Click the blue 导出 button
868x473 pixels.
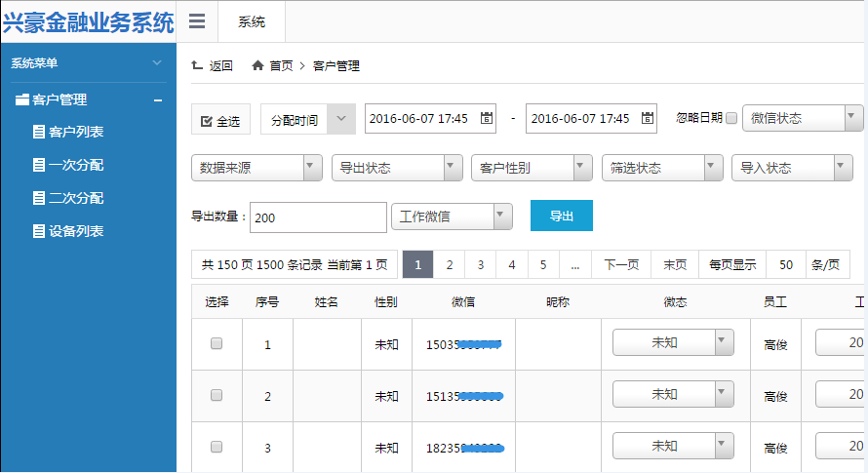561,216
